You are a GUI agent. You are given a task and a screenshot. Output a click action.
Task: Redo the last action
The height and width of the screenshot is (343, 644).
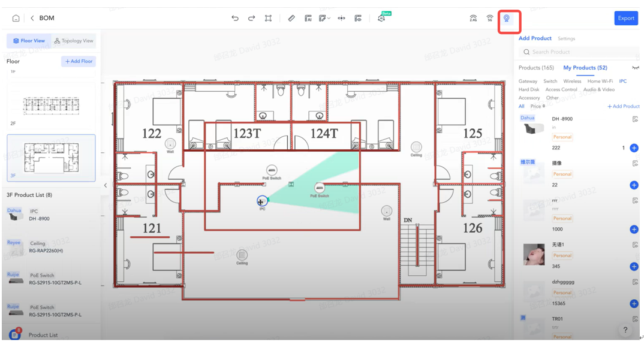(251, 18)
